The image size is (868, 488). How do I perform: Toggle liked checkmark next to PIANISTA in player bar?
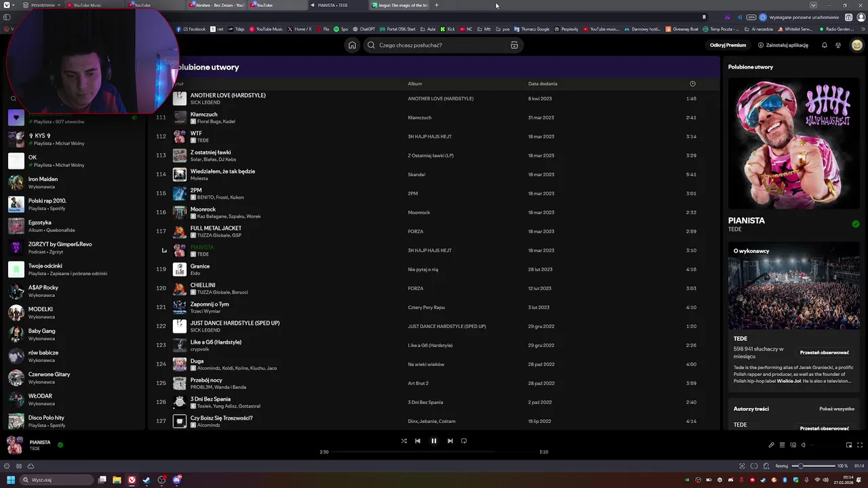click(x=60, y=445)
